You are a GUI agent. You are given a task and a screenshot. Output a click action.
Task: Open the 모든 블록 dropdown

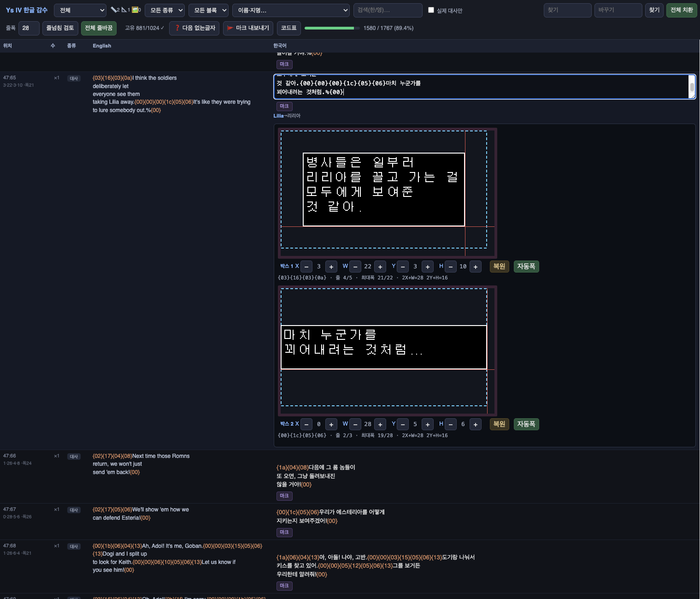208,10
